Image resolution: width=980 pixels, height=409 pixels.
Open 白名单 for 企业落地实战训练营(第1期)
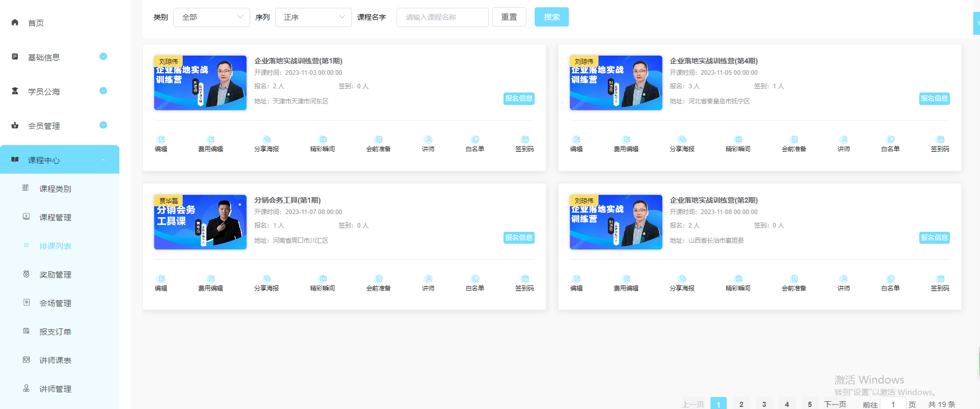pos(475,144)
